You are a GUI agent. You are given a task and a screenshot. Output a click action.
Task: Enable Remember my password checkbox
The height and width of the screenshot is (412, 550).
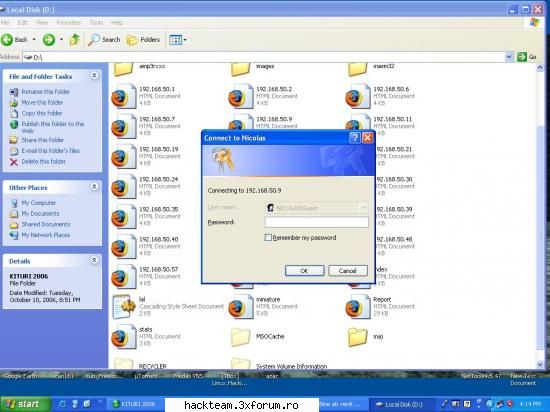[x=268, y=238]
